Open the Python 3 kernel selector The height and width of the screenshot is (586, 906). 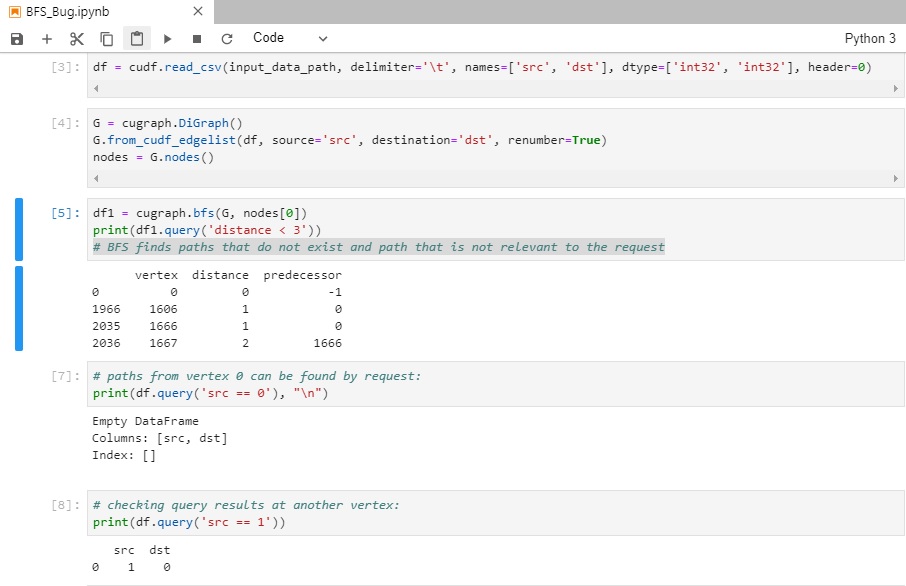(x=868, y=38)
